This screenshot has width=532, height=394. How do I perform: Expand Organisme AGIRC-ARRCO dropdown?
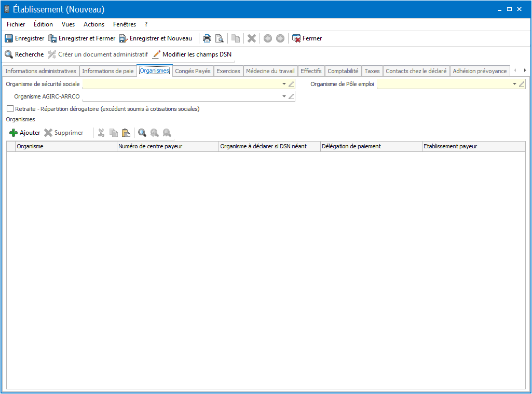(x=284, y=96)
